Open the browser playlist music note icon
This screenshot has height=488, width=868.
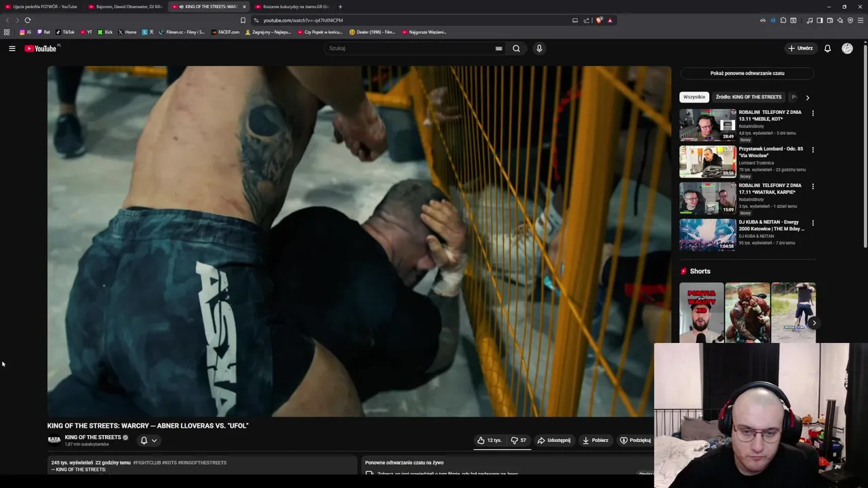click(x=810, y=20)
